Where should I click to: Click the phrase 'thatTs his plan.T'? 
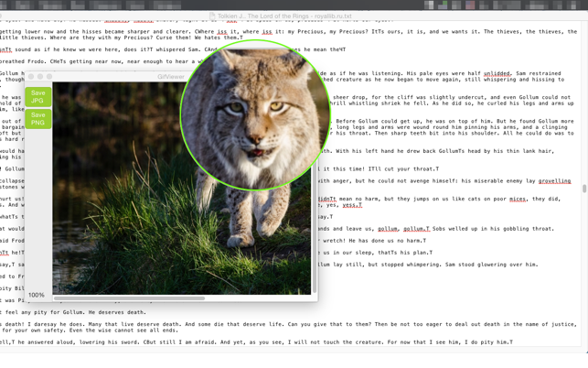[x=405, y=253]
